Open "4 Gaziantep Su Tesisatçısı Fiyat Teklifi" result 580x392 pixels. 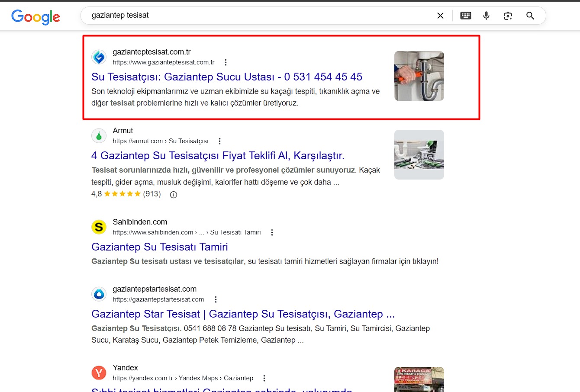[x=218, y=156]
